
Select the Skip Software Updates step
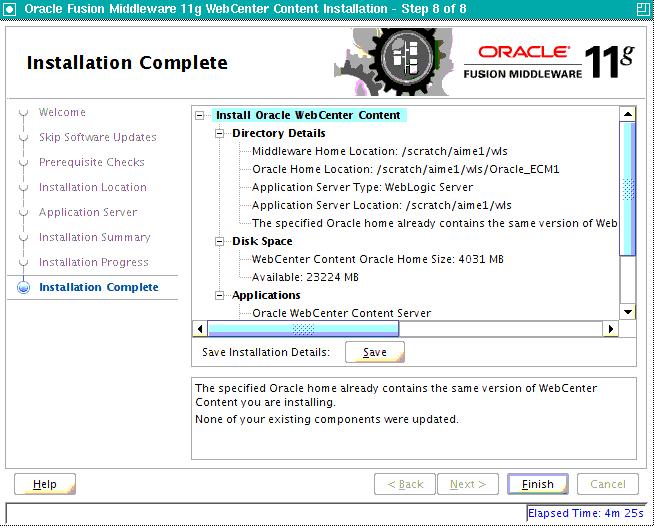[98, 137]
